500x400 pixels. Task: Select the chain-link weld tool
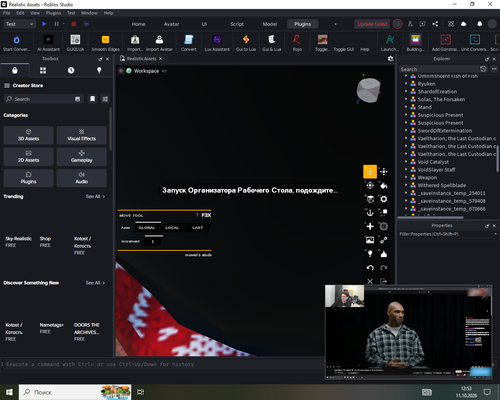[x=384, y=240]
